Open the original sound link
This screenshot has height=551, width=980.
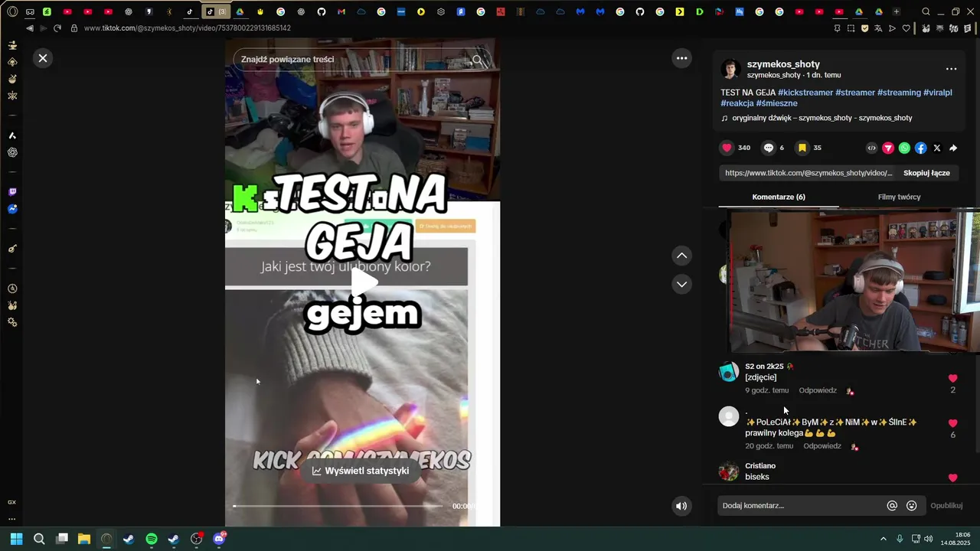coord(822,118)
